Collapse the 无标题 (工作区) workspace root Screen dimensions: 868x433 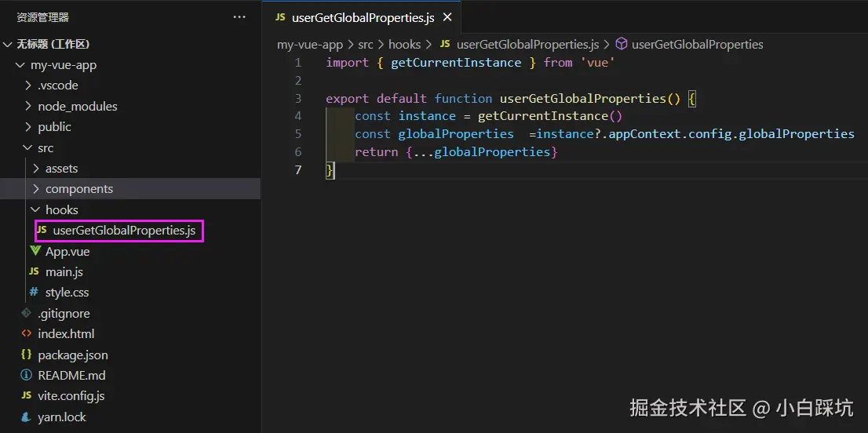tap(8, 44)
